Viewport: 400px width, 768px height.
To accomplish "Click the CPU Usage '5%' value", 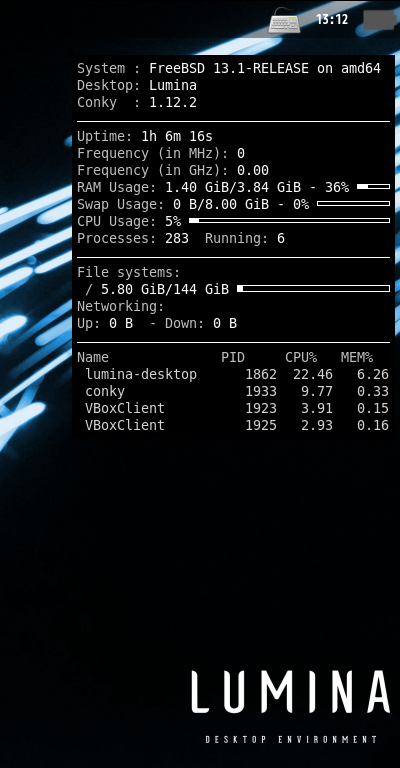I will [x=173, y=221].
